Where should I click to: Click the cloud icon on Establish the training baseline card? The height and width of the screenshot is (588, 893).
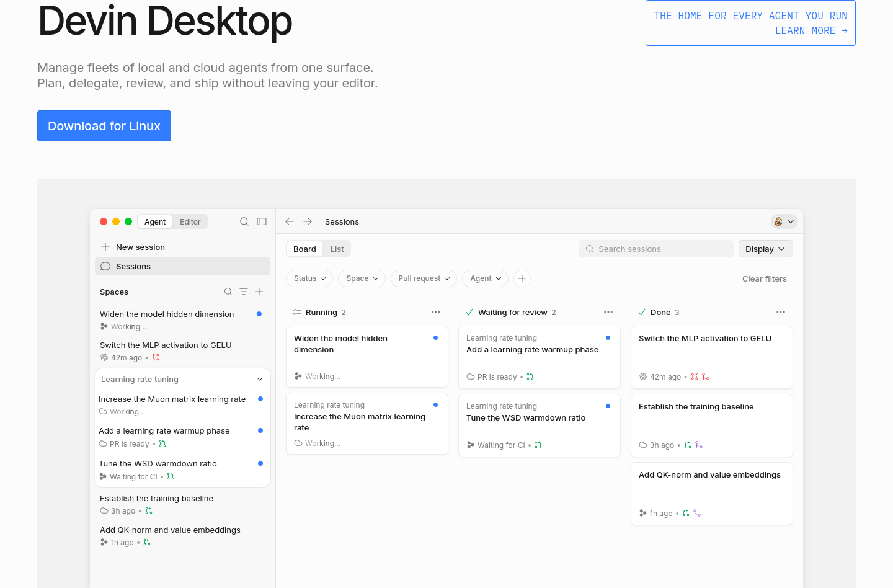click(x=643, y=445)
